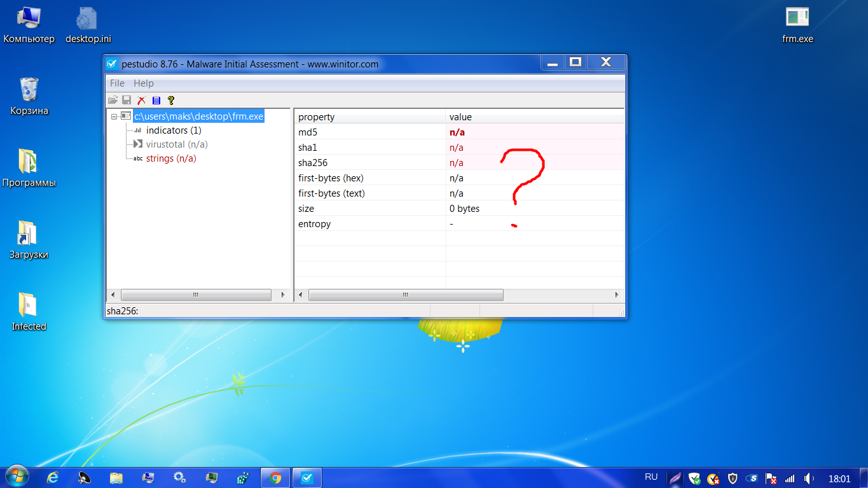Switch to Google Chrome on the taskbar
This screenshot has height=488, width=868.
(x=275, y=477)
